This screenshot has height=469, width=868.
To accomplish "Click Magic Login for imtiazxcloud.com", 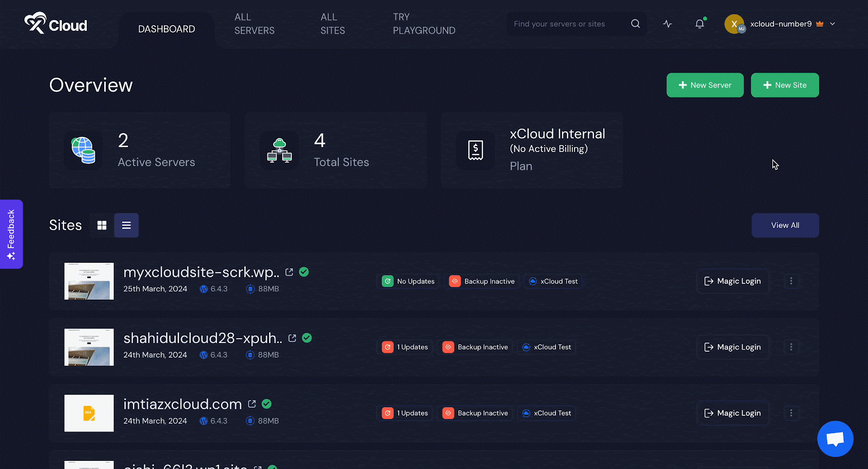I will (732, 413).
